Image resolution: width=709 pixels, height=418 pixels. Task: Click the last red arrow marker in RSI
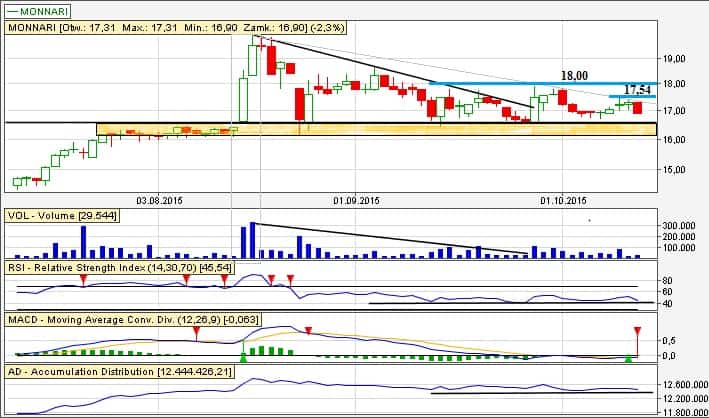click(290, 279)
